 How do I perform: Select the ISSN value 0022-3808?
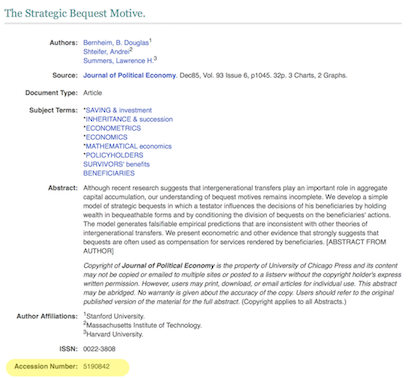pos(99,349)
